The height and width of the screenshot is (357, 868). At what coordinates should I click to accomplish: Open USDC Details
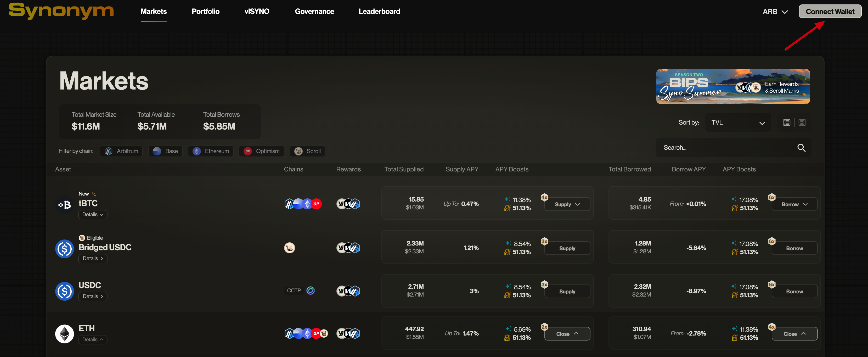[x=93, y=297]
